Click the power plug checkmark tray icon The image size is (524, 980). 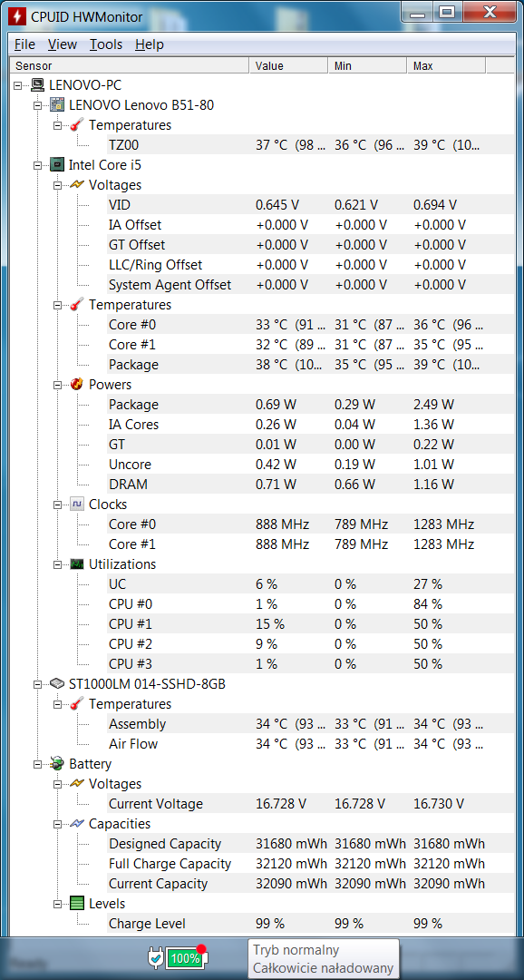156,957
